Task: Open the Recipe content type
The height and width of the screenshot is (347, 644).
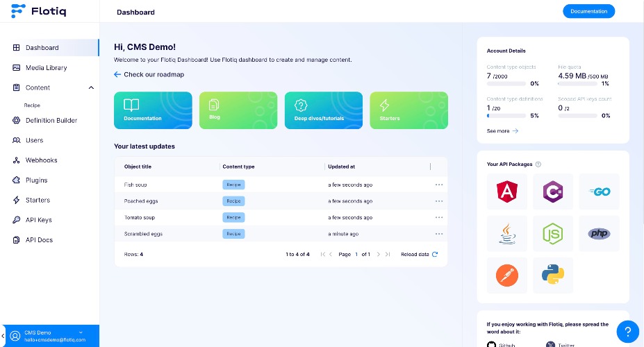Action: coord(32,105)
